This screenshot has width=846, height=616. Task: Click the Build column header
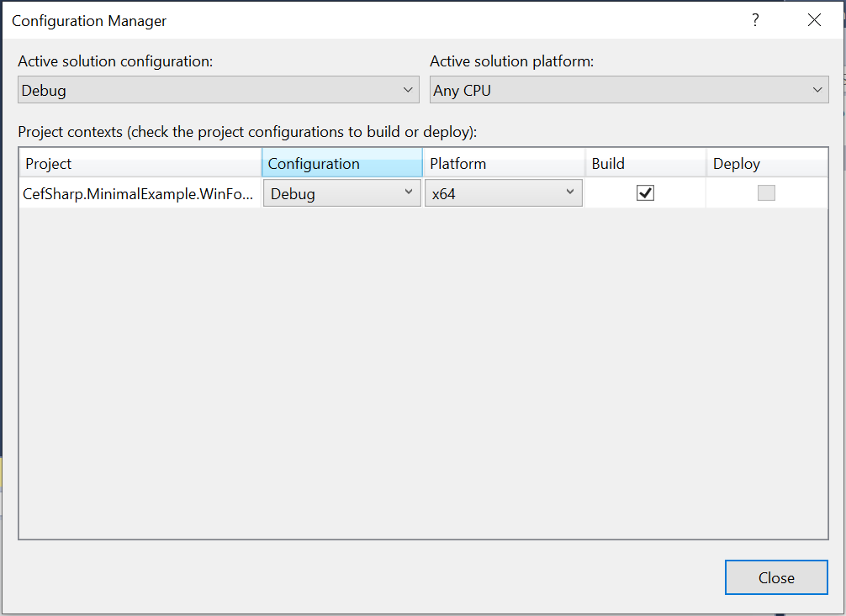click(x=644, y=162)
